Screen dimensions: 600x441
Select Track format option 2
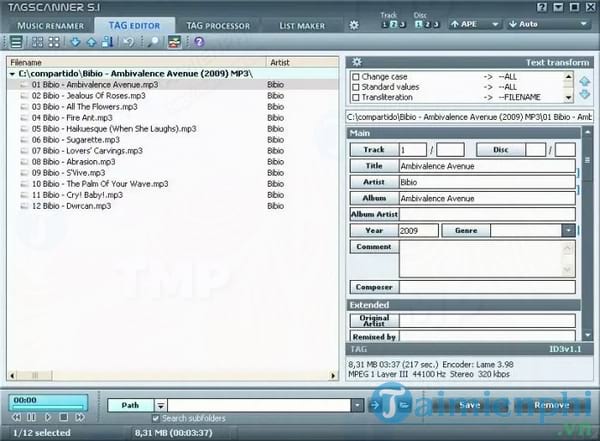coord(394,24)
